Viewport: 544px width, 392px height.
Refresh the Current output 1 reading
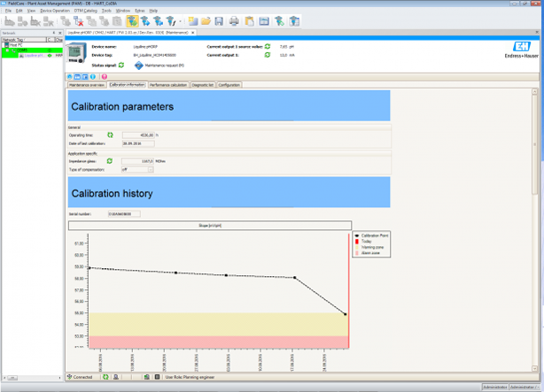tap(268, 55)
